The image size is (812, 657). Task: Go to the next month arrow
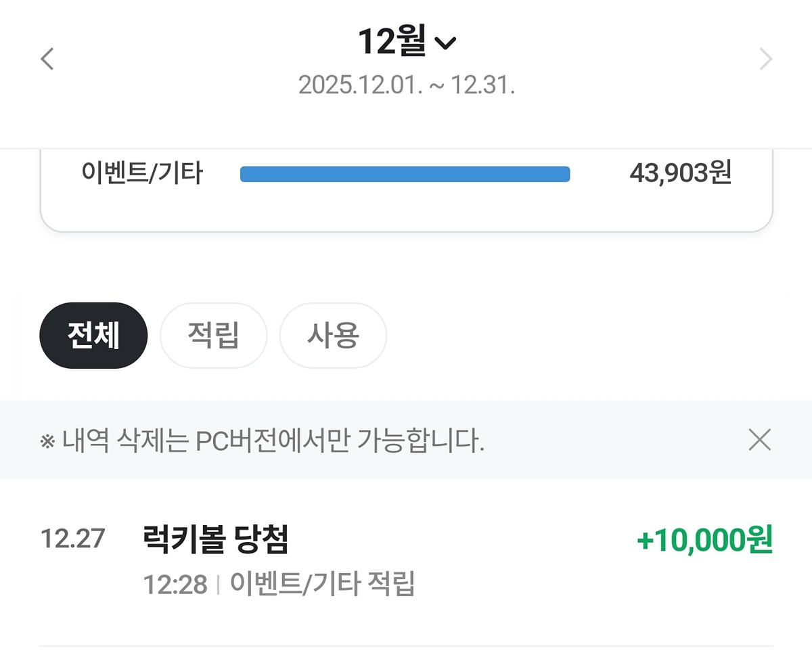pos(765,60)
